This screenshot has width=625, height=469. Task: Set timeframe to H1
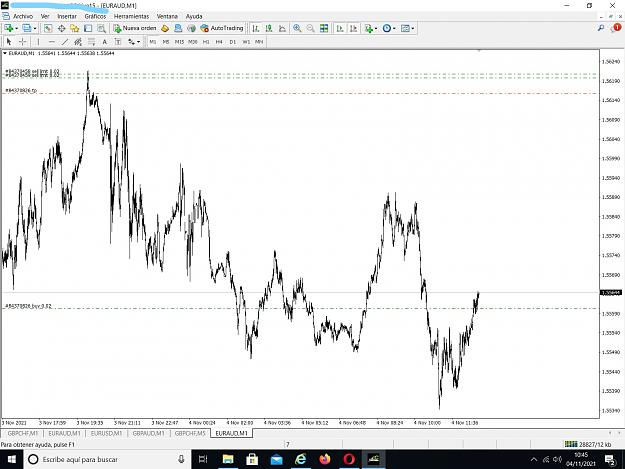(206, 41)
